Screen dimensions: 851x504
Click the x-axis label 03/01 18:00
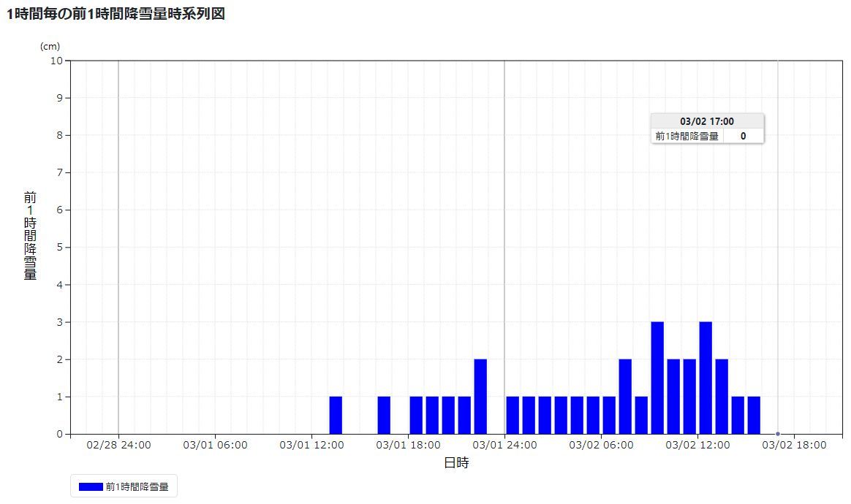[x=409, y=446]
